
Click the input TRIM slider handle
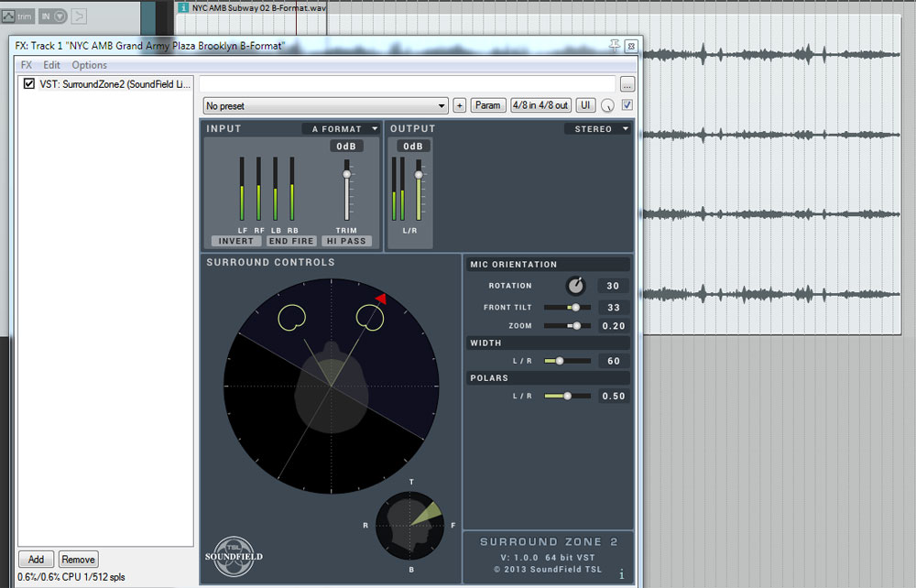pyautogui.click(x=347, y=174)
